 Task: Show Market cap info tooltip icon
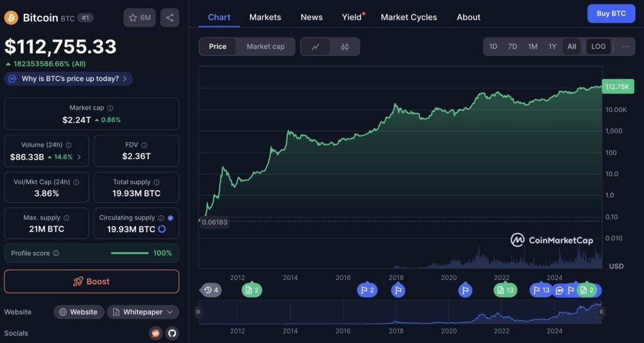point(110,108)
